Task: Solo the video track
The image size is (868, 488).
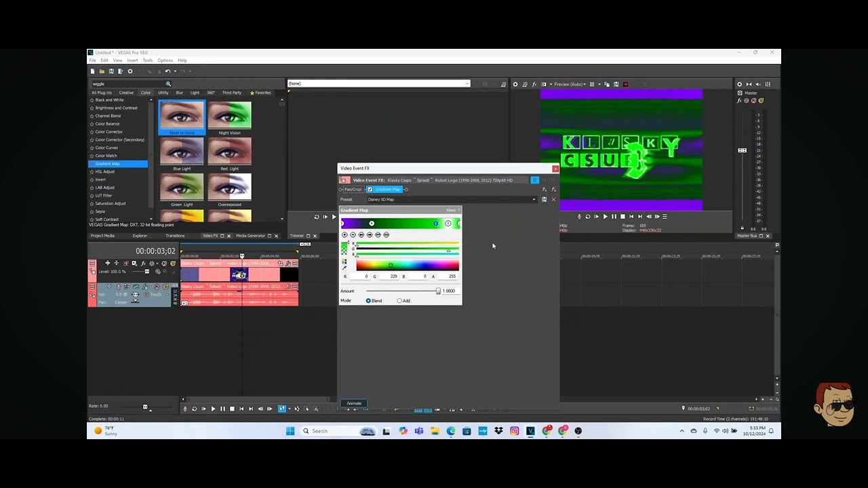Action: coord(173,264)
